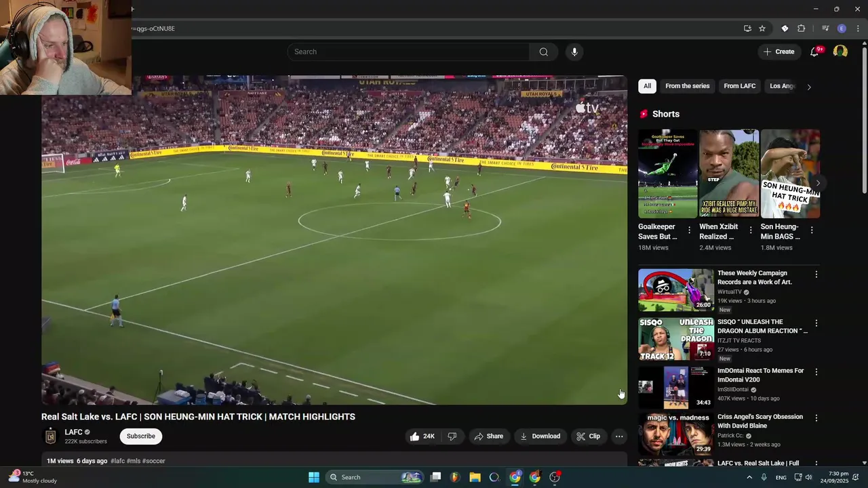Bookmark this page with the star icon
The width and height of the screenshot is (868, 488).
tap(762, 28)
